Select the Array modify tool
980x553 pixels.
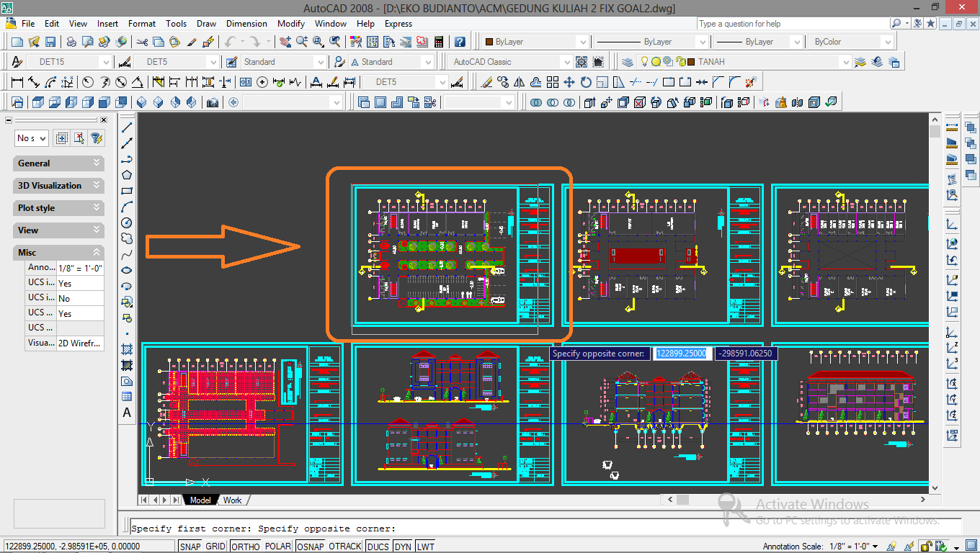[x=553, y=82]
